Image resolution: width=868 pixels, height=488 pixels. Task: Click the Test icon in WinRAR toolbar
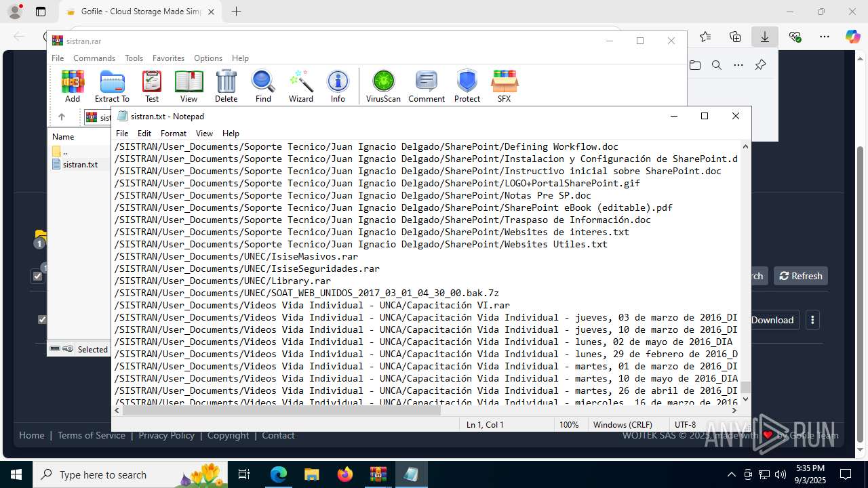(x=151, y=86)
